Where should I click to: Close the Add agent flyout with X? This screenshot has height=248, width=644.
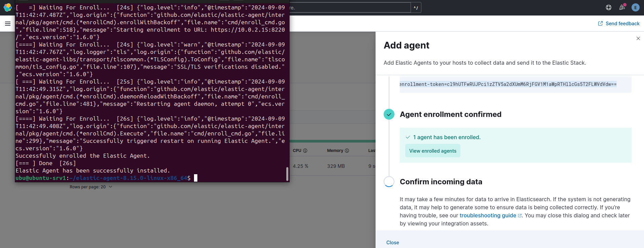[x=638, y=38]
